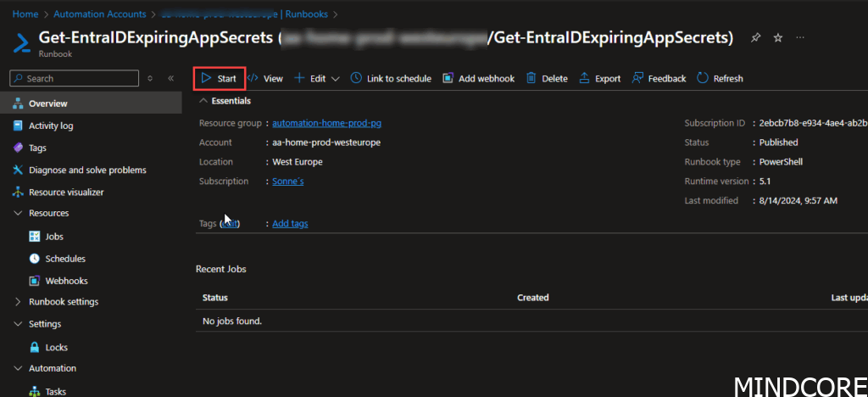Expand the Runbook settings group
The height and width of the screenshot is (397, 868).
19,302
